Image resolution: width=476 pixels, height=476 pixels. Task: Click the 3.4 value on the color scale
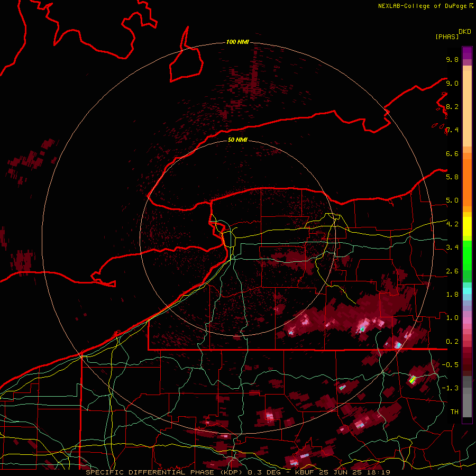tap(452, 248)
